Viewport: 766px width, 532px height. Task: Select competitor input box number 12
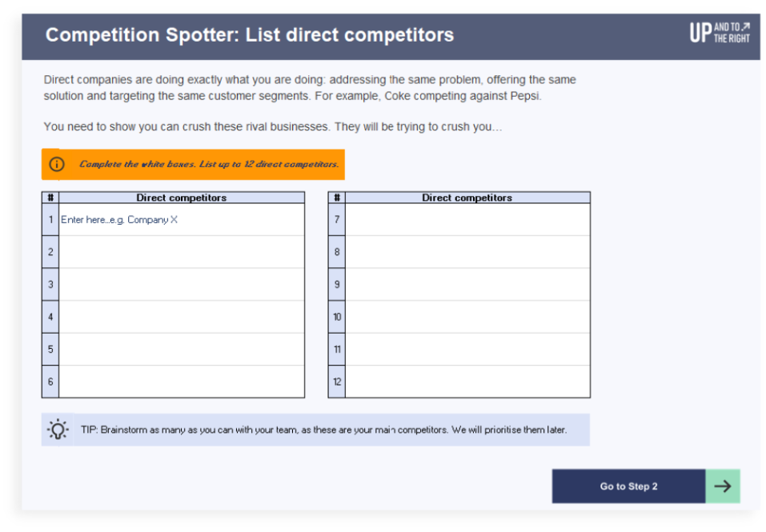(467, 382)
